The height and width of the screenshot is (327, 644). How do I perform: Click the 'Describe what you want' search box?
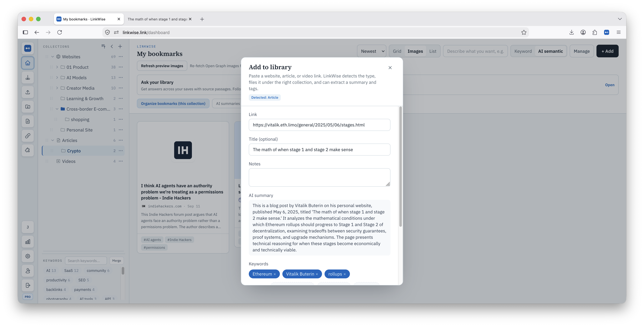(475, 51)
